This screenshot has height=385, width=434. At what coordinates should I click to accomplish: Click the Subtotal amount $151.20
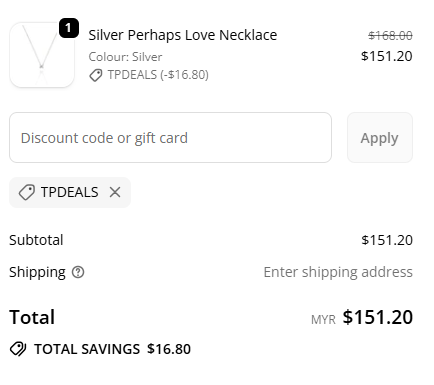pos(387,240)
